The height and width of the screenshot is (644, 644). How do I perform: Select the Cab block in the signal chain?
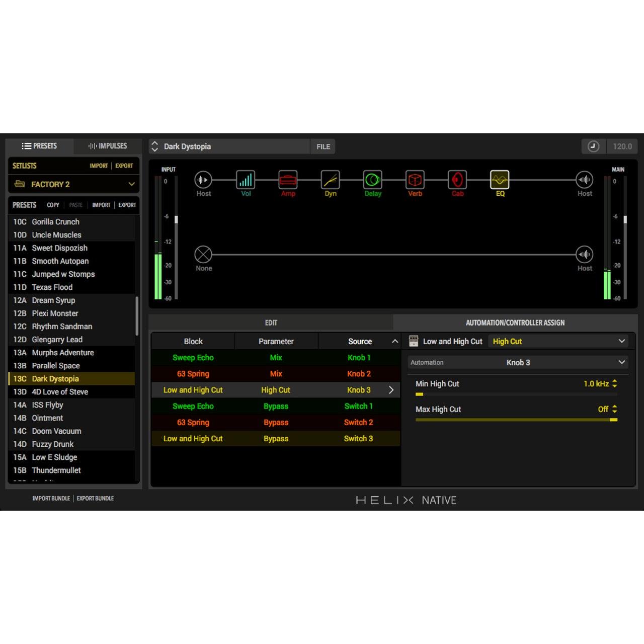(x=457, y=180)
